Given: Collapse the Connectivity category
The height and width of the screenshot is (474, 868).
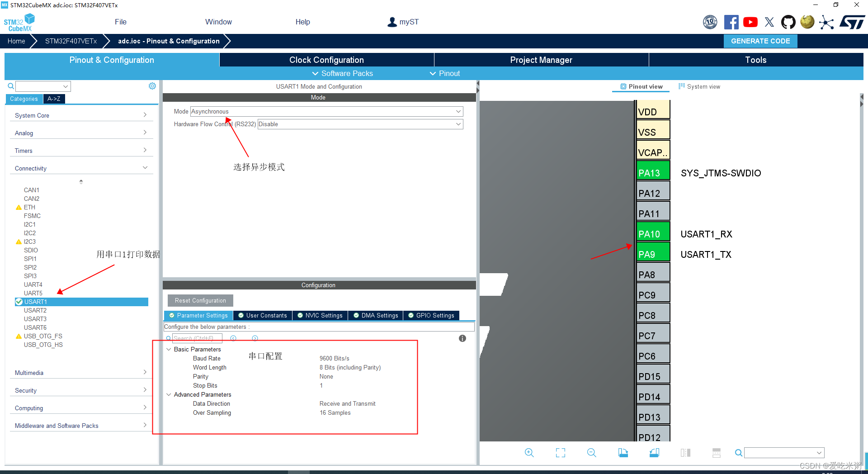Looking at the screenshot, I should click(81, 168).
